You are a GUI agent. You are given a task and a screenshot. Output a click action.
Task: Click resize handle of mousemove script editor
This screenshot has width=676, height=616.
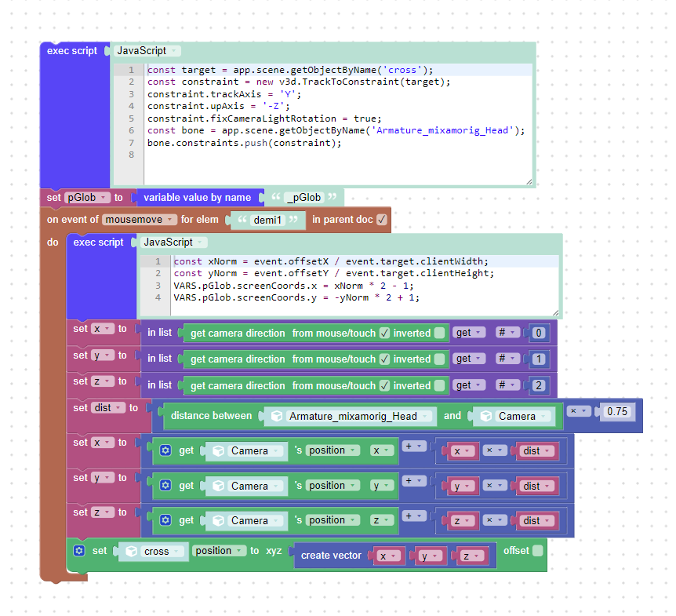[556, 312]
